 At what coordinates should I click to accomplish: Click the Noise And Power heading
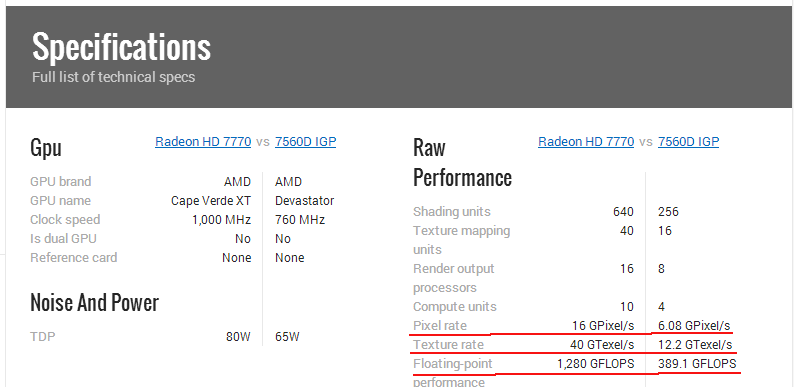pyautogui.click(x=95, y=302)
